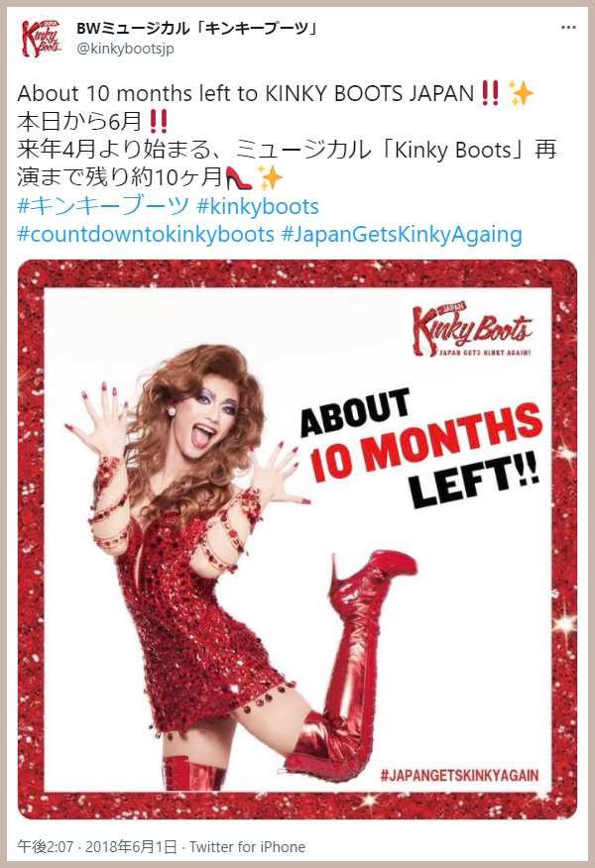595x868 pixels.
Task: Open the #kinkyboots hashtag
Action: pos(258,206)
